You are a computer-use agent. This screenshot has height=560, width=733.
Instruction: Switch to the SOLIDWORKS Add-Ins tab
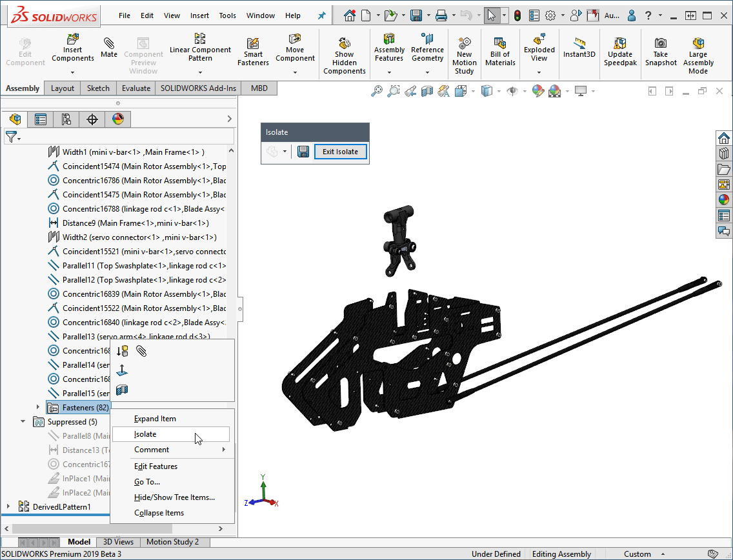pos(198,88)
